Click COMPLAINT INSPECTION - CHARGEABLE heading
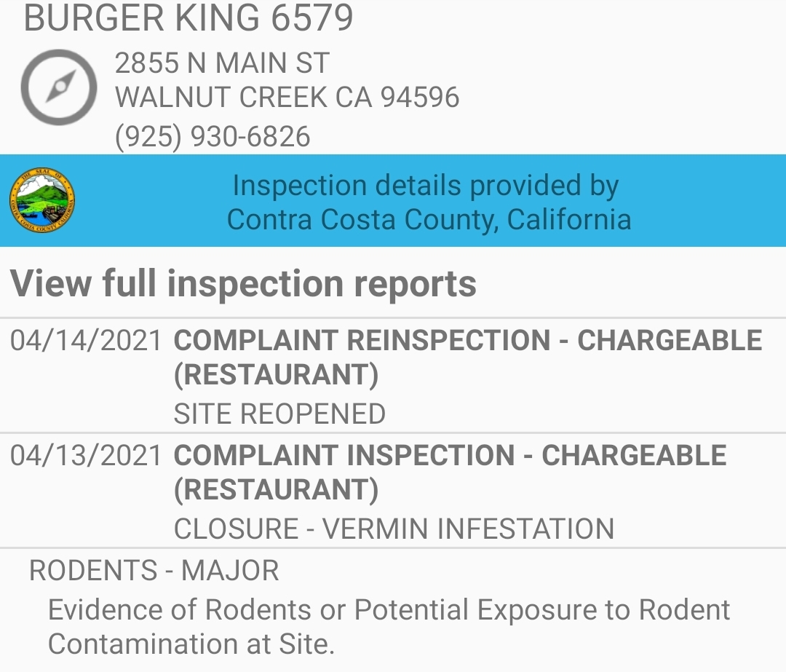Image resolution: width=786 pixels, height=672 pixels. tap(450, 455)
